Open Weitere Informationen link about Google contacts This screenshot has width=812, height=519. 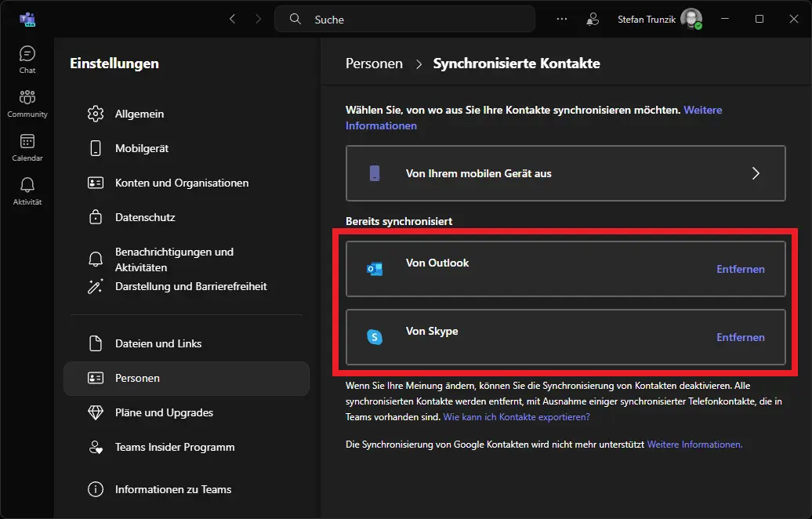[x=694, y=445]
